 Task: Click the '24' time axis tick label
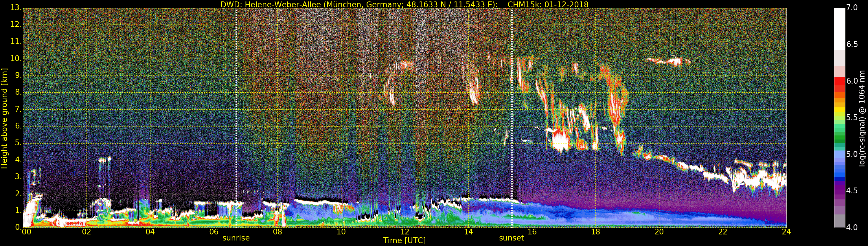786,232
